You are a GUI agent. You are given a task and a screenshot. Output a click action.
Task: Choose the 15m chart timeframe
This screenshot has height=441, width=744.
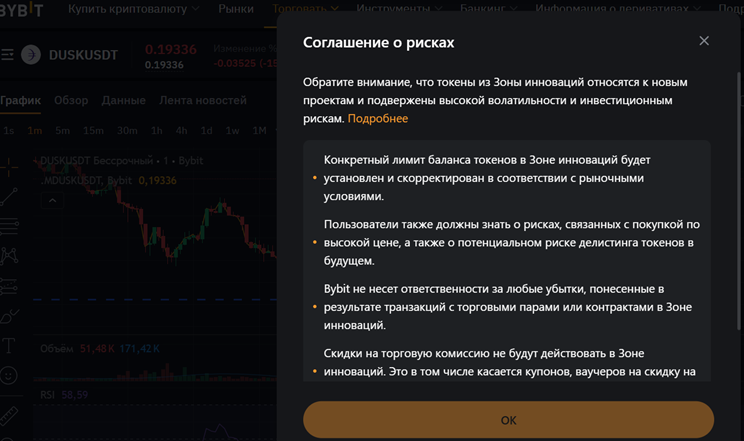(x=93, y=131)
